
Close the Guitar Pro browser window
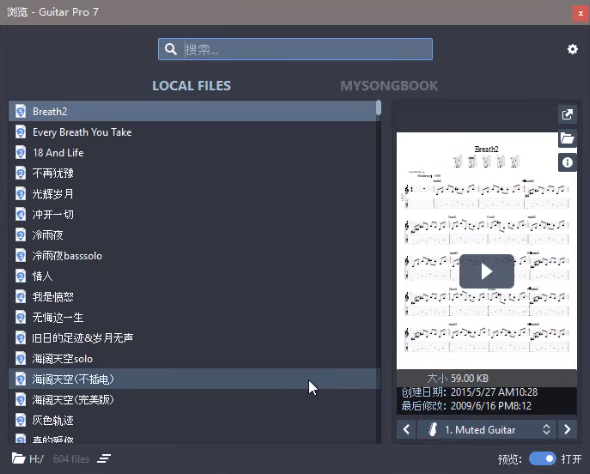(x=581, y=14)
